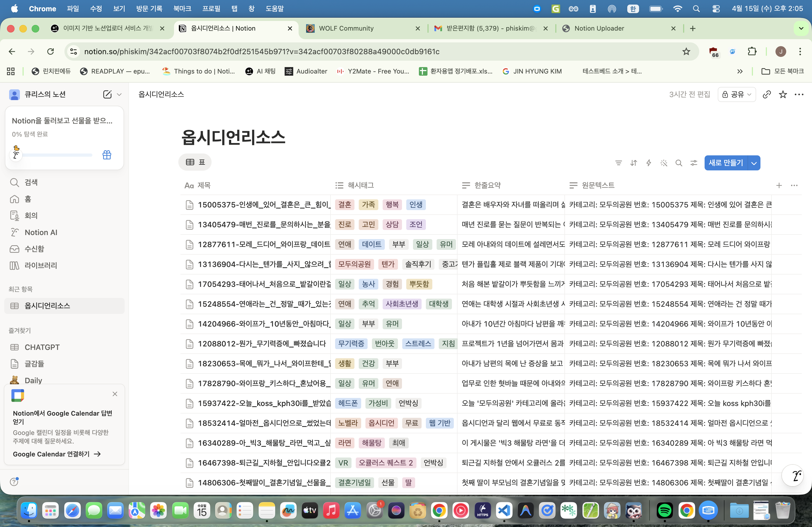This screenshot has height=527, width=812.
Task: Open 원문텍스트 column header menu
Action: pos(592,185)
